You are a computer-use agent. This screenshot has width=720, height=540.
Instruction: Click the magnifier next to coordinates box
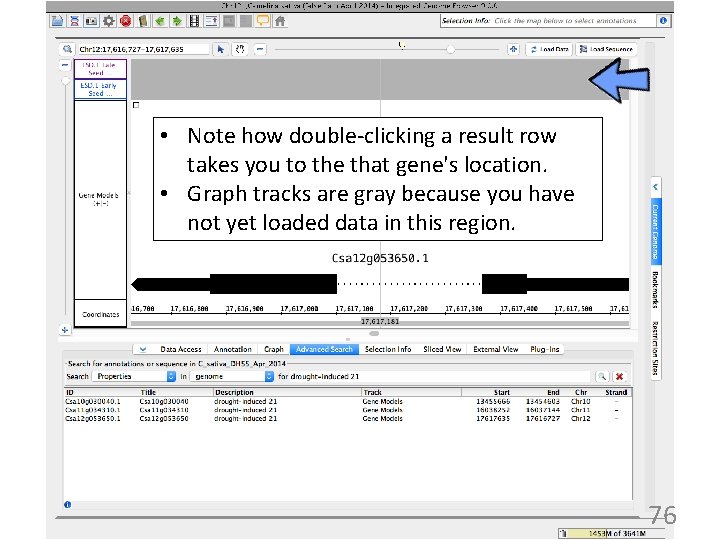(67, 49)
